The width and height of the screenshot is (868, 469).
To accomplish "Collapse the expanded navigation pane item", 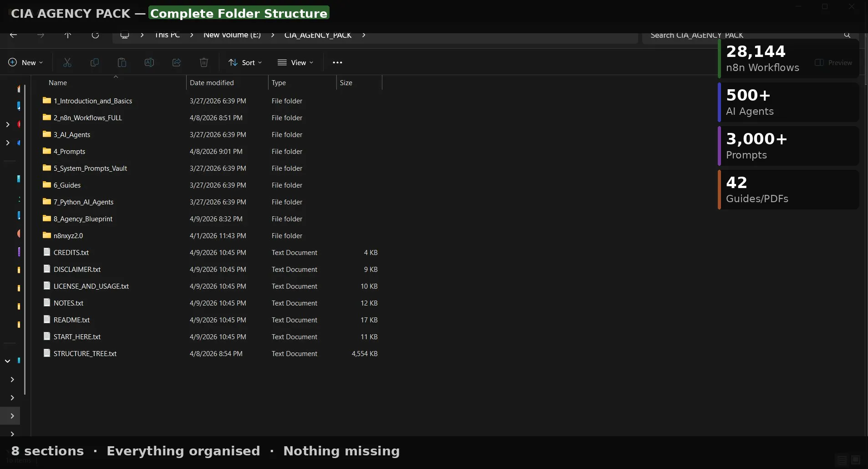I will pyautogui.click(x=8, y=361).
